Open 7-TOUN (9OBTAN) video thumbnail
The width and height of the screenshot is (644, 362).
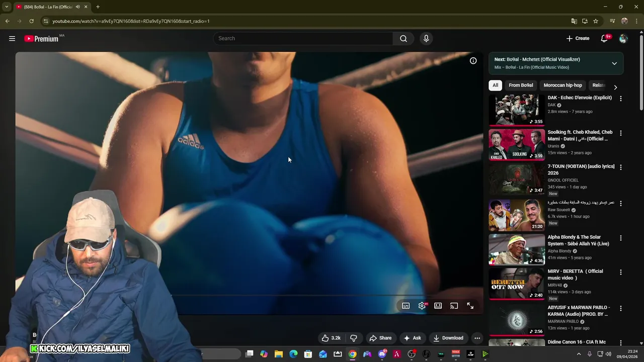click(x=517, y=179)
